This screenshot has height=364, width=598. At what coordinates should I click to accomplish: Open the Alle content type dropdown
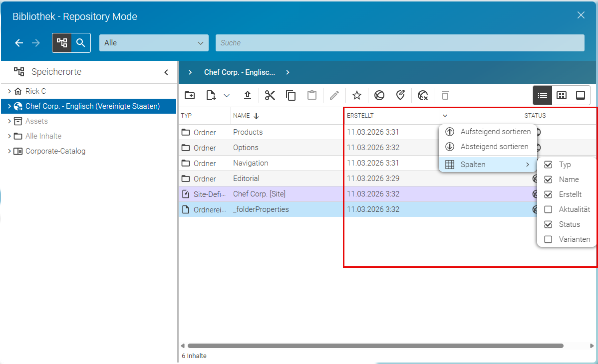pyautogui.click(x=154, y=43)
